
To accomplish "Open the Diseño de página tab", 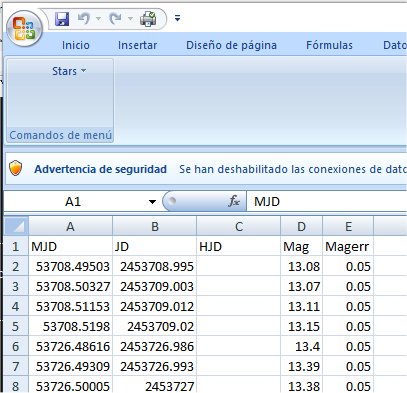I will coord(231,45).
